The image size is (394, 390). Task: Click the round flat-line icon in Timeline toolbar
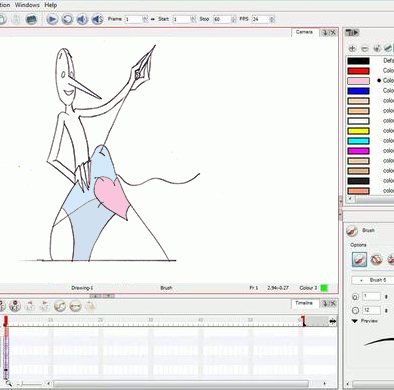[75, 305]
